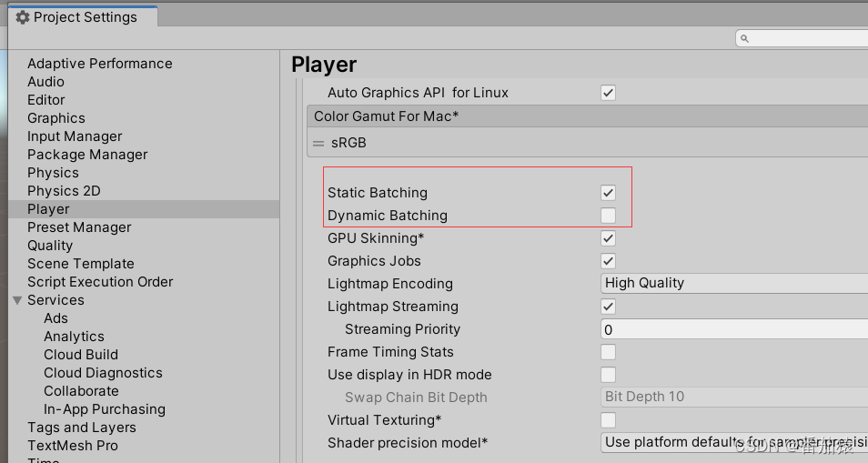Open Swap Chain Bit Depth dropdown
This screenshot has width=868, height=463.
[734, 397]
